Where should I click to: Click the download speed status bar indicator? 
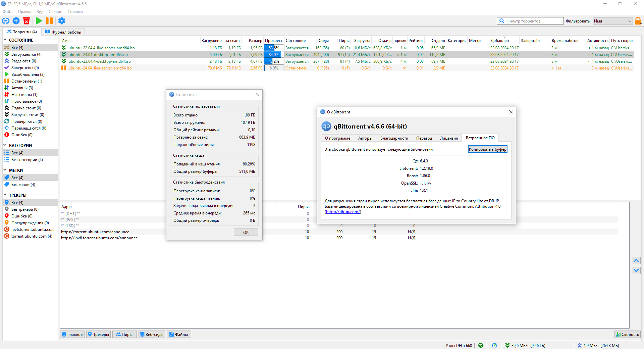(525, 345)
